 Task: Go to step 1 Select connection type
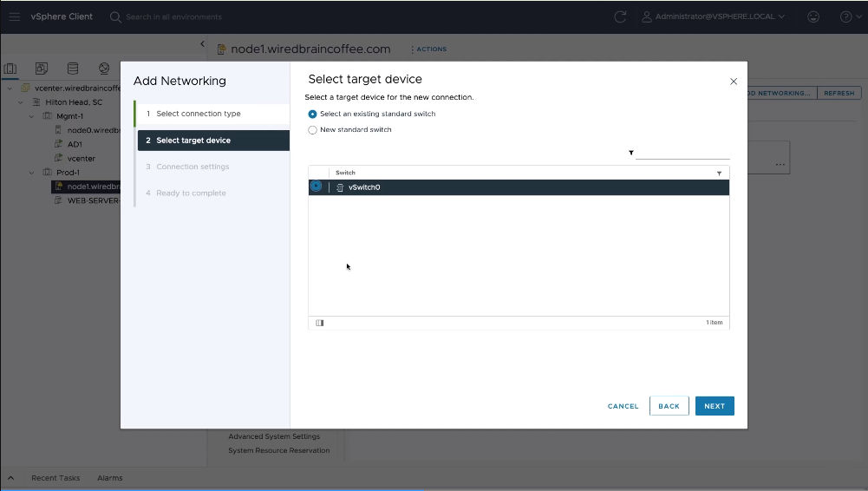pos(199,114)
